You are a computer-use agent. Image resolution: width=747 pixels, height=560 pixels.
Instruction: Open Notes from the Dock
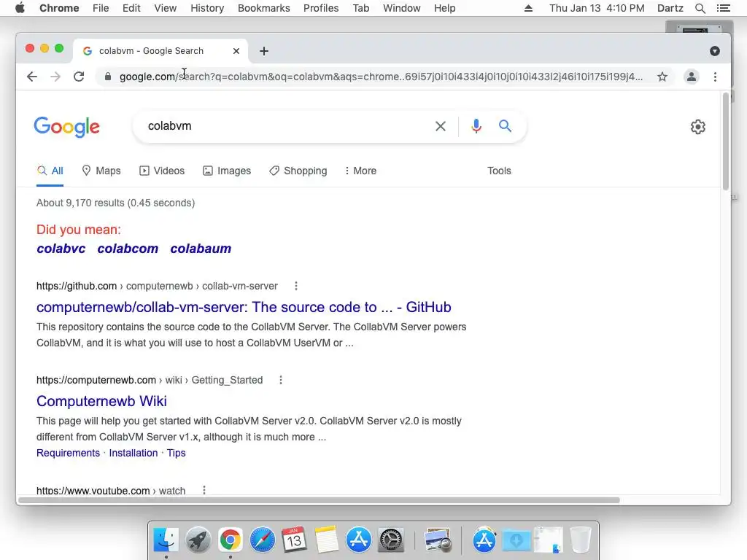pos(326,540)
